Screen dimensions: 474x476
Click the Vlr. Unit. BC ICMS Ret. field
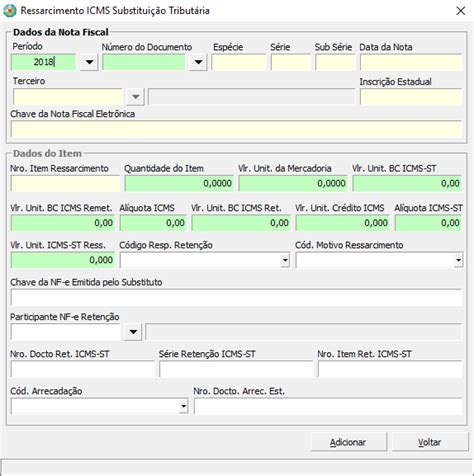point(241,223)
